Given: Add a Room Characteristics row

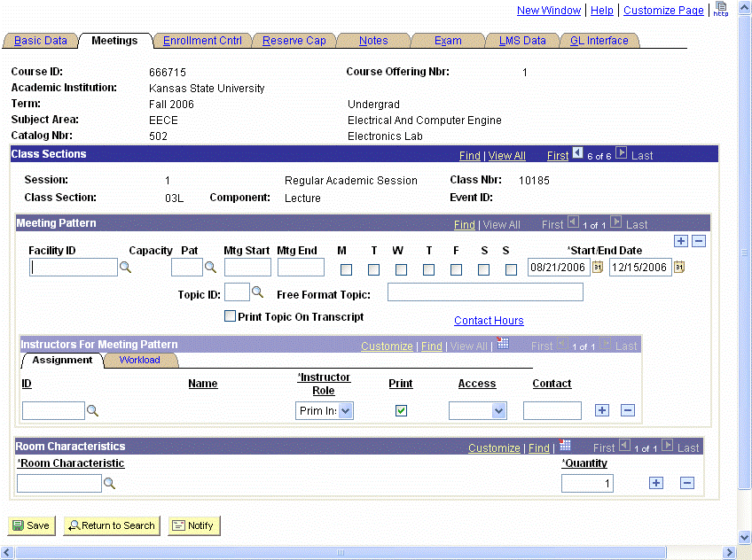Looking at the screenshot, I should tap(656, 483).
